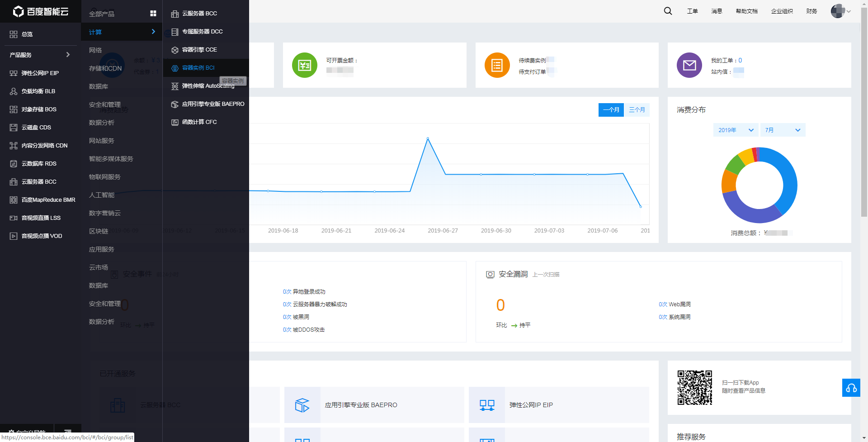868x442 pixels.
Task: Click the 弹性伸缩 AutoScaling icon
Action: (175, 86)
